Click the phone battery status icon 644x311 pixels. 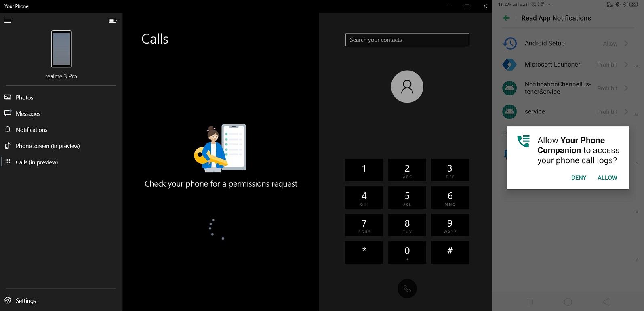(x=113, y=21)
